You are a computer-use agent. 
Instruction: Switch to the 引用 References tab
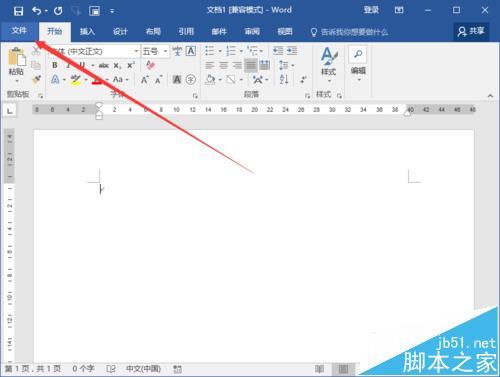[186, 32]
